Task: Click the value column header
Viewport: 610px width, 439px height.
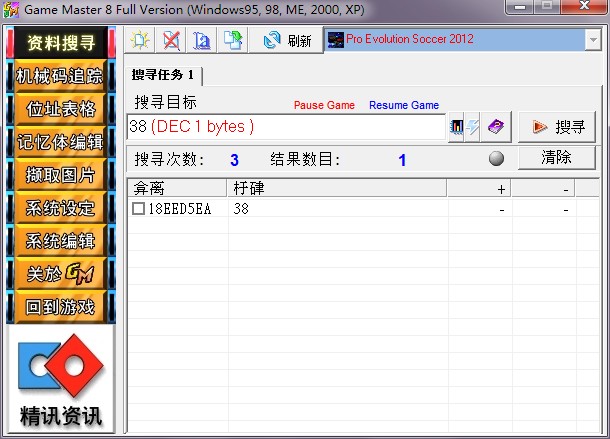Action: 337,188
